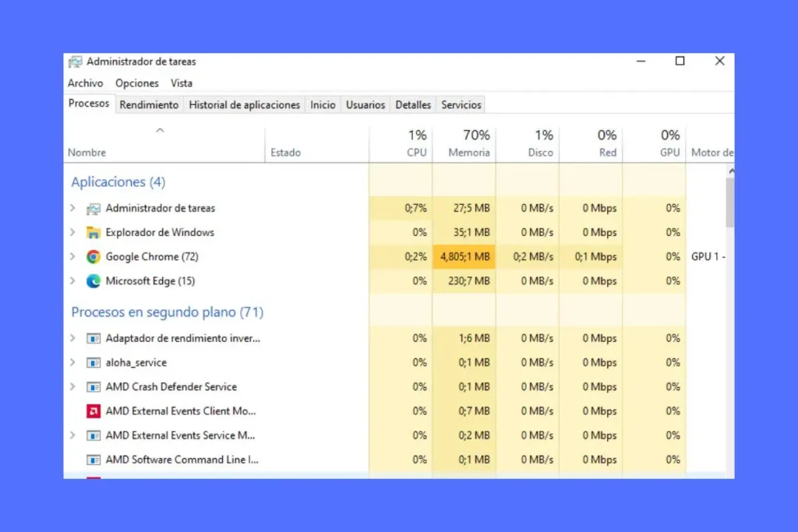Maximize the Administrador de tareas window

[680, 61]
